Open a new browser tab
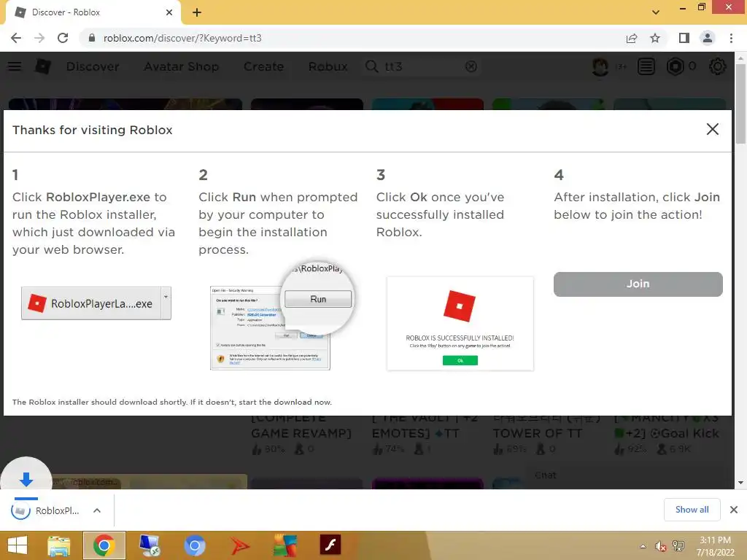The height and width of the screenshot is (560, 747). pos(197,12)
